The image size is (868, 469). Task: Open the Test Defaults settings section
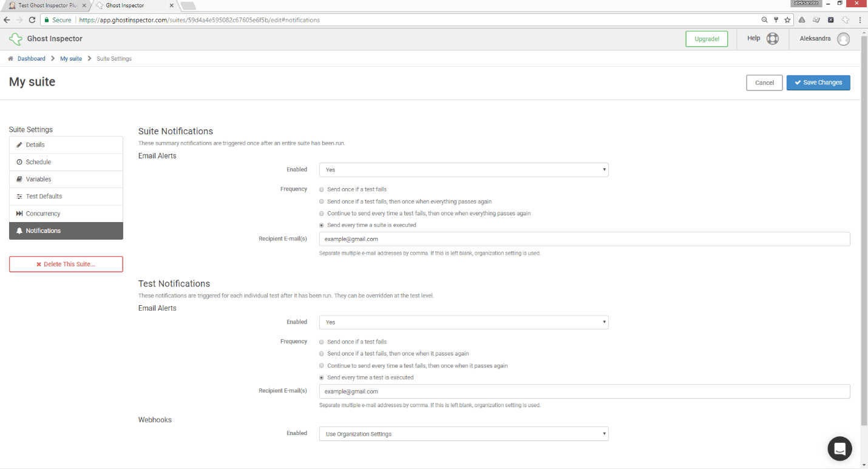point(66,197)
